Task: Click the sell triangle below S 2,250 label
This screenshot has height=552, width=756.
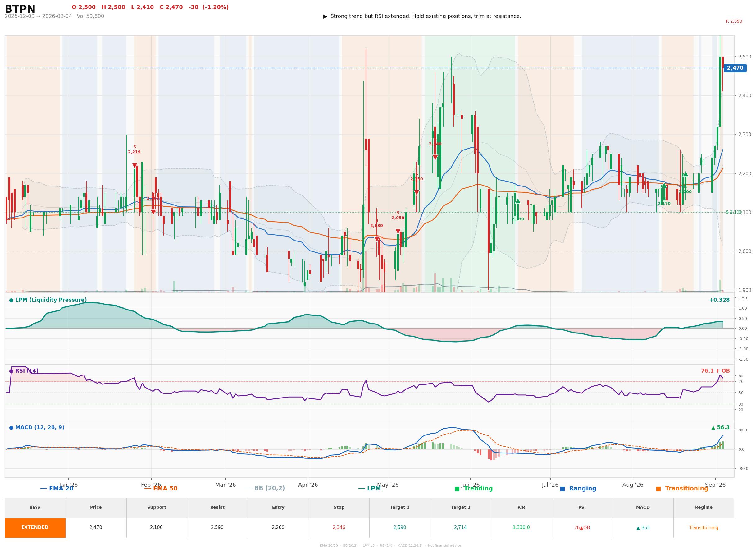Action: click(x=417, y=192)
